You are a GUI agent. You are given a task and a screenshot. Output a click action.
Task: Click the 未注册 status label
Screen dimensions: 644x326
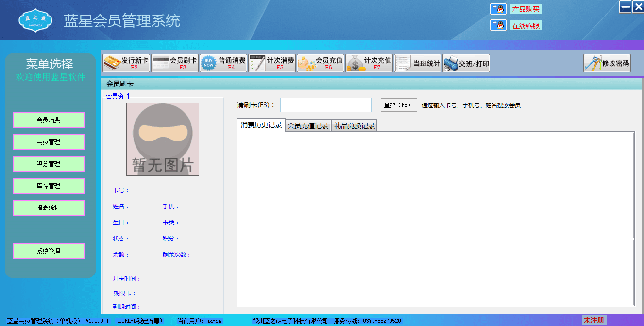[594, 320]
